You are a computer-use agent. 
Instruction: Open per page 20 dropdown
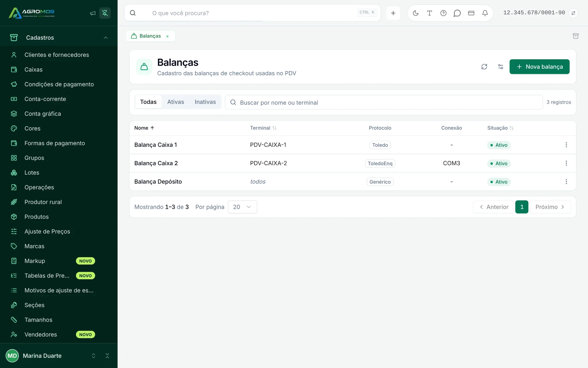point(242,207)
